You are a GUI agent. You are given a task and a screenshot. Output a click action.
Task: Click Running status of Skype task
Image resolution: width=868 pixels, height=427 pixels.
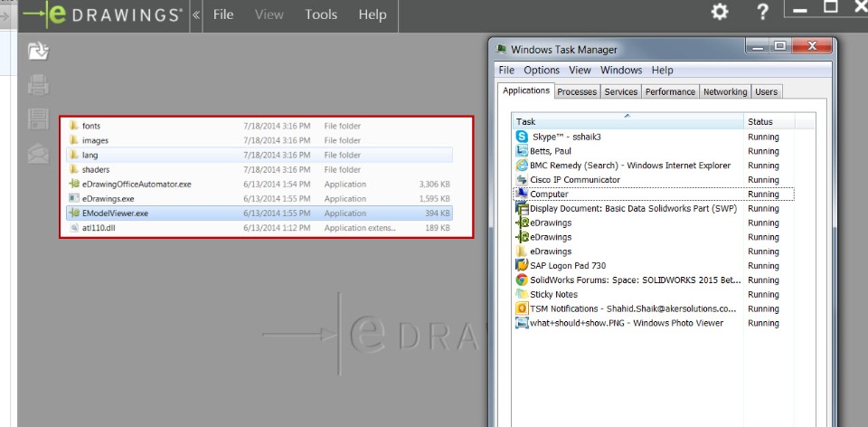pos(763,137)
